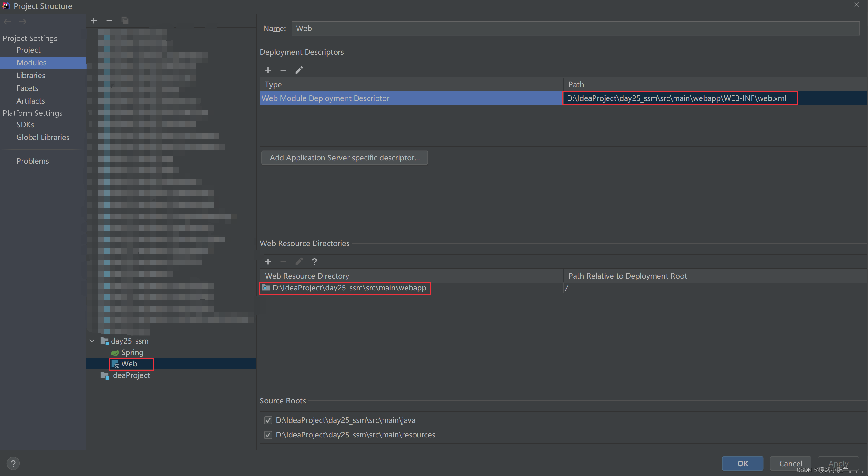Expand the day25_ssm module tree item
The width and height of the screenshot is (868, 476).
pyautogui.click(x=91, y=341)
